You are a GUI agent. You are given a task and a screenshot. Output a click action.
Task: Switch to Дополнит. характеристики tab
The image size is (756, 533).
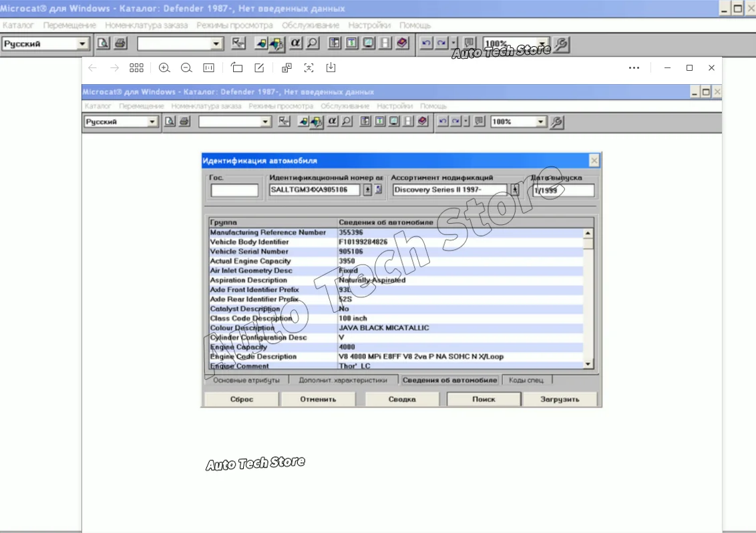[343, 380]
